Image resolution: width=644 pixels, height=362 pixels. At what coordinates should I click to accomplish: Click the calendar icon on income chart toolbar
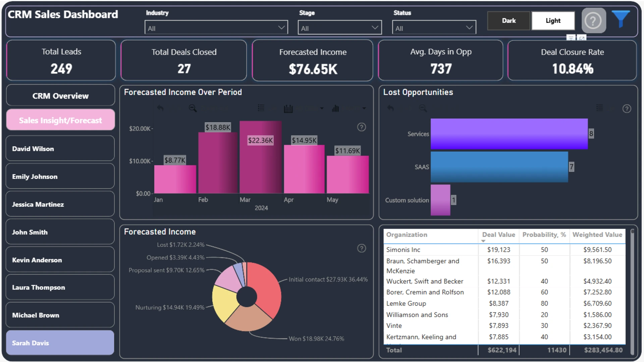coord(288,109)
